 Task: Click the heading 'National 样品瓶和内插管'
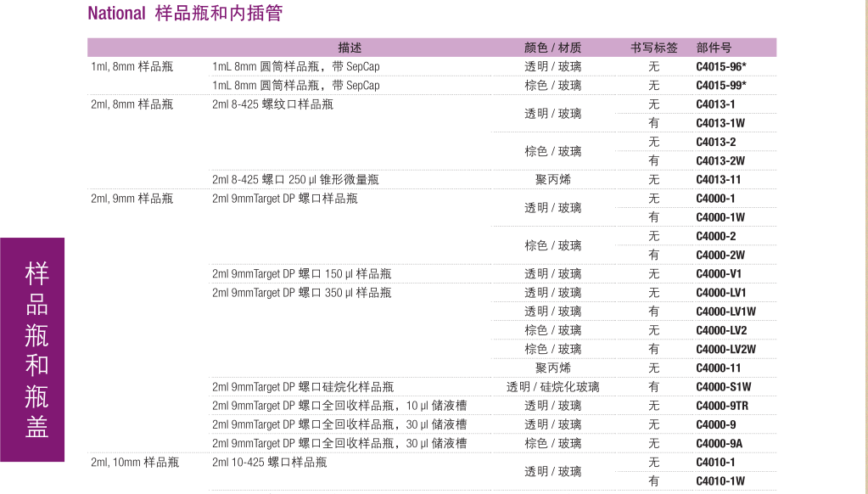[x=186, y=13]
